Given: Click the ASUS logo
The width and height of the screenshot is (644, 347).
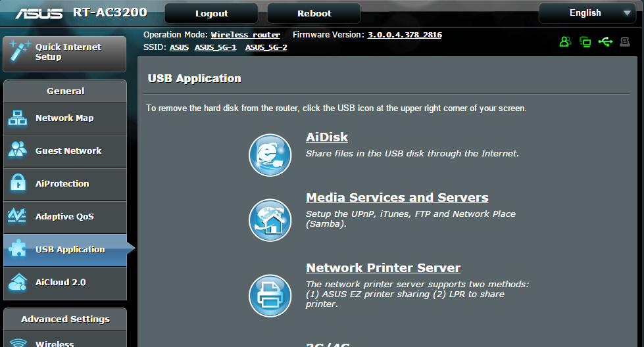Looking at the screenshot, I should pyautogui.click(x=39, y=14).
